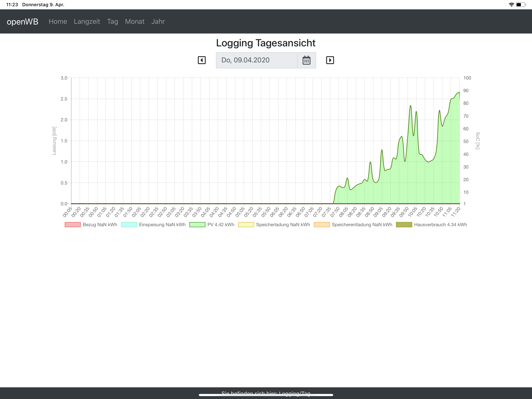
Task: Click the 11:23 clock in status bar
Action: click(x=12, y=4)
